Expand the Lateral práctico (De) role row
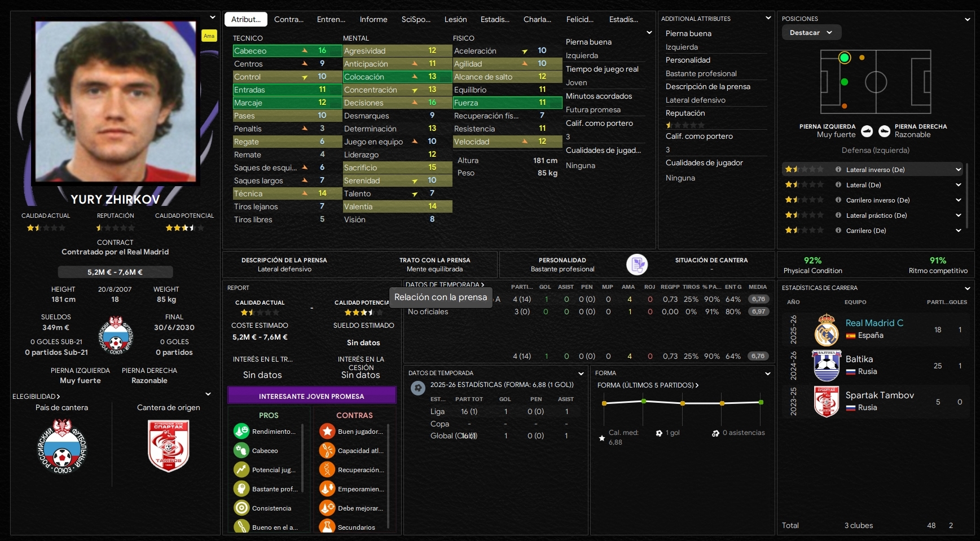 tap(959, 215)
